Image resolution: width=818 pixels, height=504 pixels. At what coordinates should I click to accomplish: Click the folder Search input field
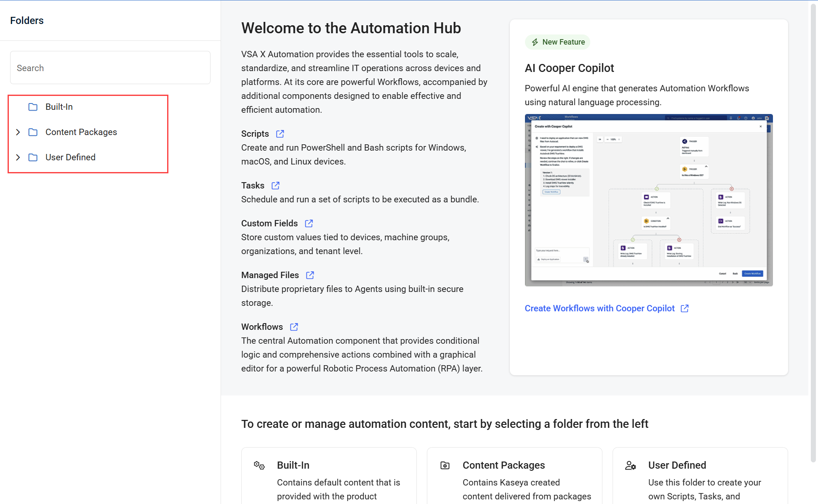pos(110,68)
